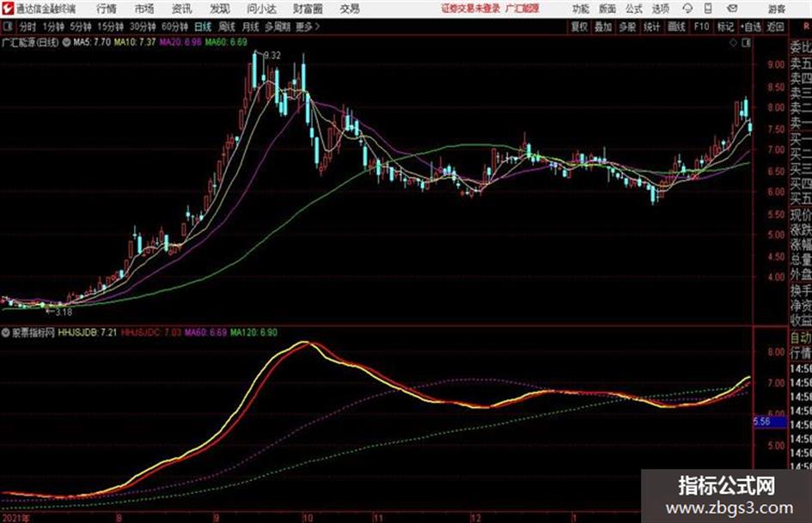Viewport: 812px width, 523px height.
Task: Click the 通达信 red logo icon
Action: (7, 9)
